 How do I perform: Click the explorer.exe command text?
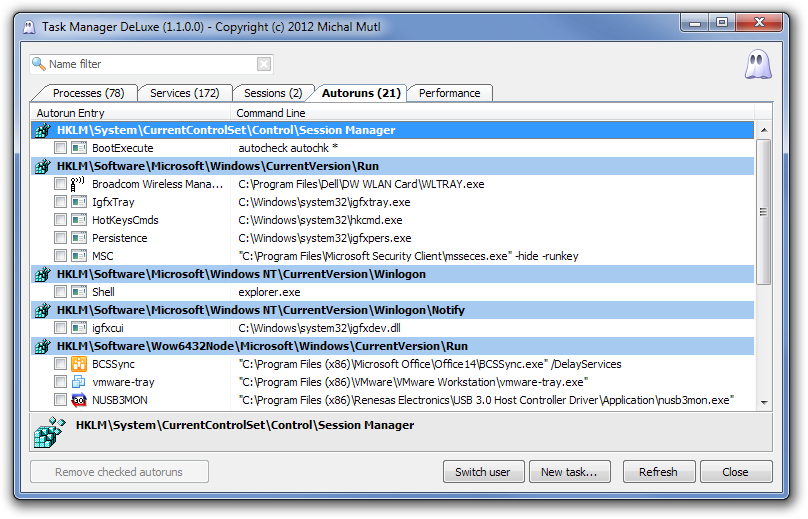269,292
